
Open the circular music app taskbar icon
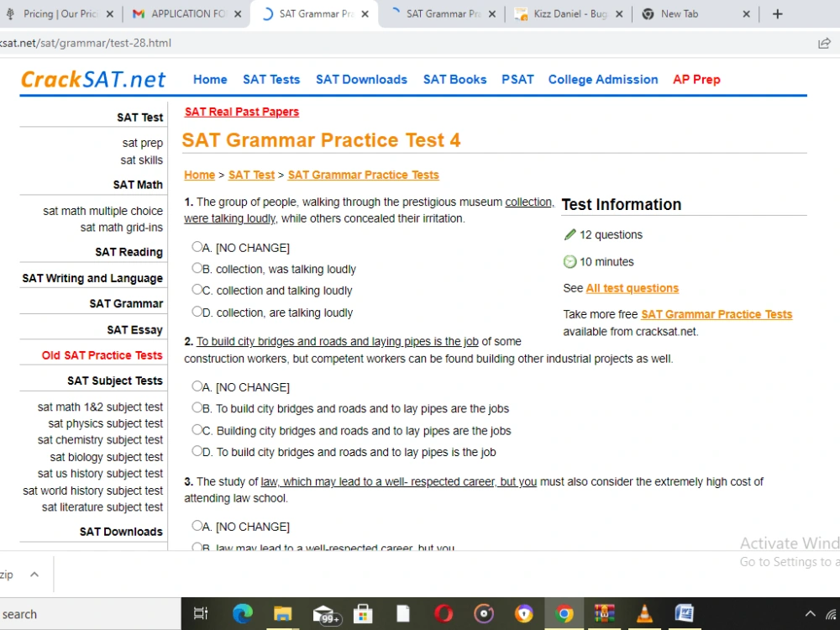point(484,613)
